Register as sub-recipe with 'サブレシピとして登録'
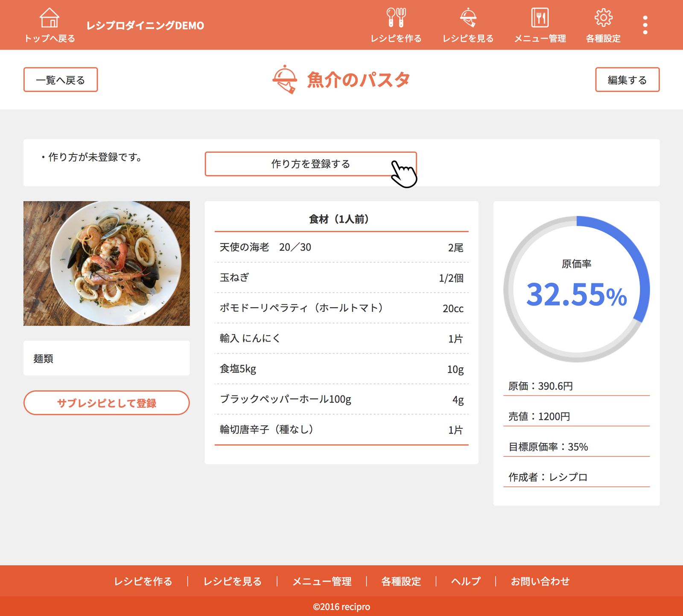Image resolution: width=683 pixels, height=616 pixels. click(106, 403)
